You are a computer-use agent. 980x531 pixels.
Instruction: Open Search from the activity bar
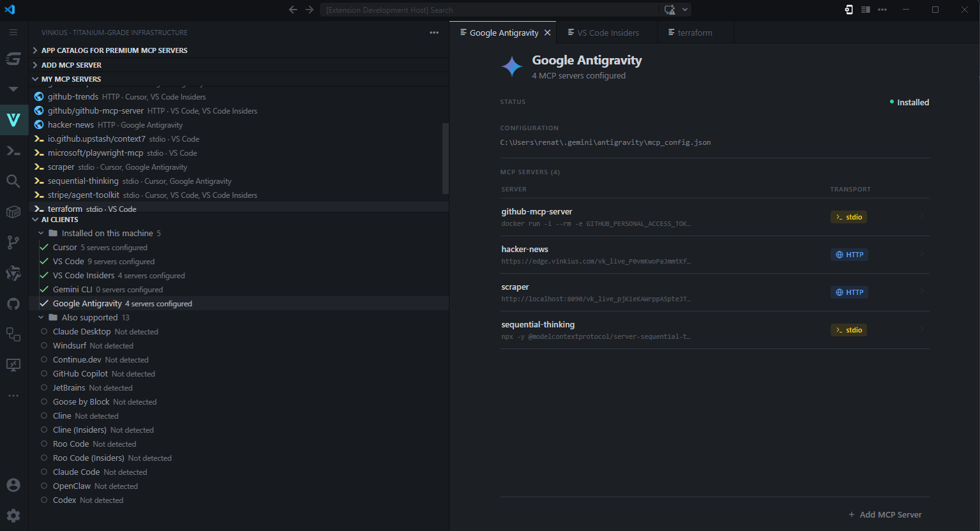point(13,181)
